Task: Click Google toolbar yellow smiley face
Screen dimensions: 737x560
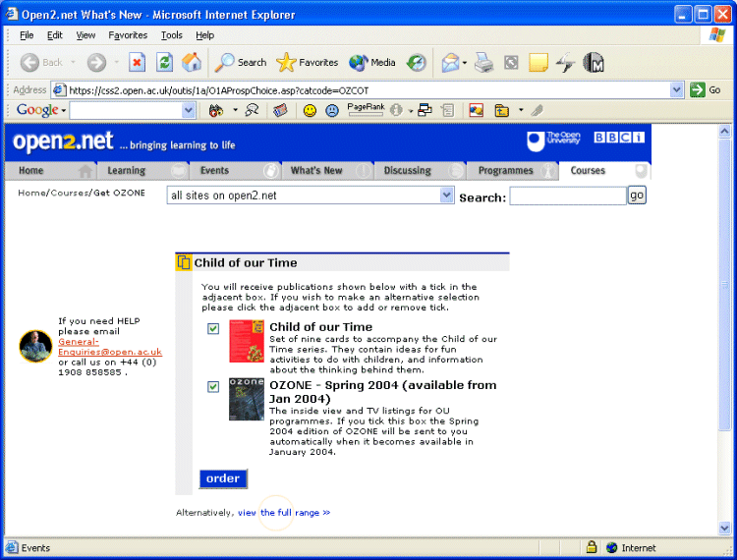Action: (x=310, y=111)
